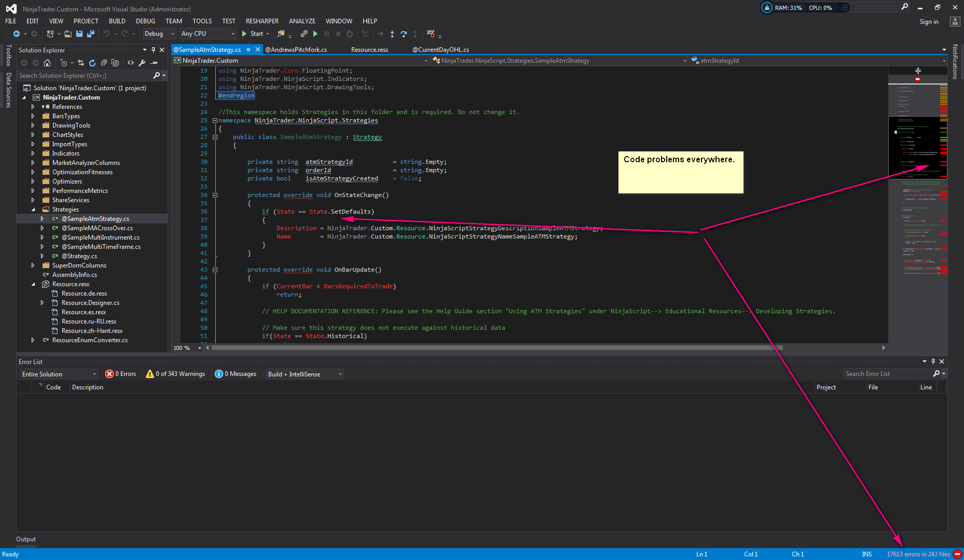This screenshot has width=964, height=560.
Task: Open the Entire Solution scope dropdown
Action: tap(59, 374)
